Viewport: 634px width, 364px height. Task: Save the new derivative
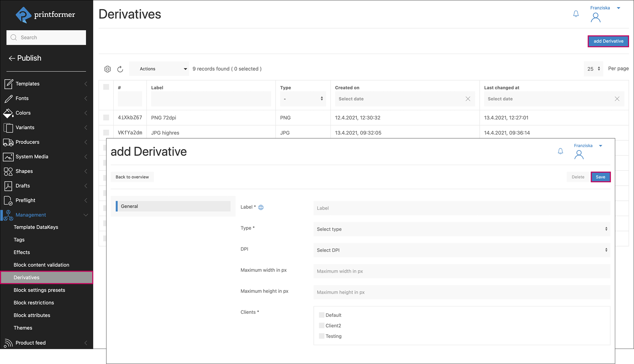[600, 177]
